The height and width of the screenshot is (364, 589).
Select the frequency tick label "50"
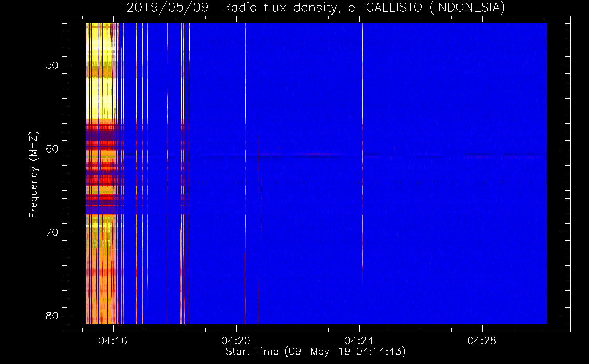click(x=52, y=65)
